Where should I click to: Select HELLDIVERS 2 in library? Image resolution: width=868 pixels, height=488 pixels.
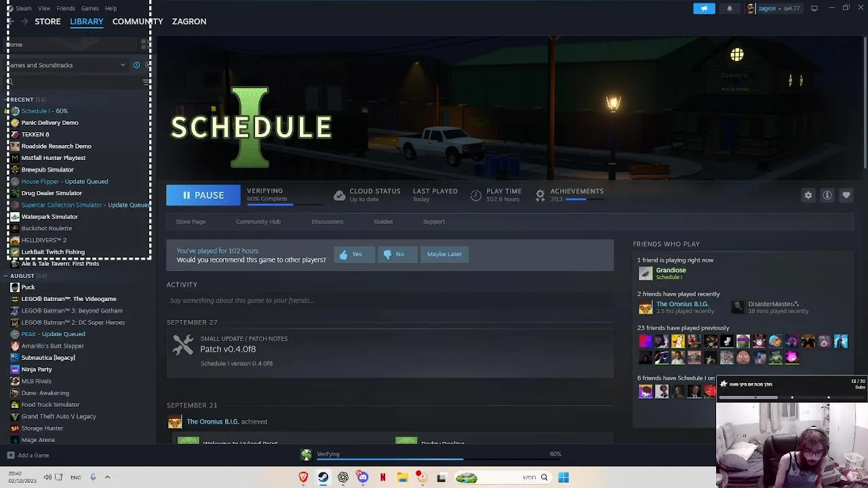(x=44, y=240)
